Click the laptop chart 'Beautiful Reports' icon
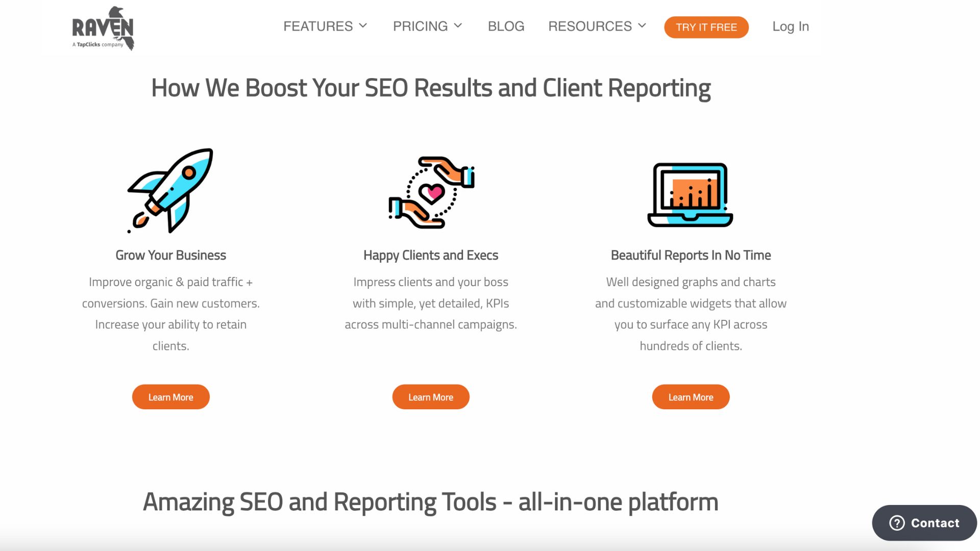The image size is (980, 551). (691, 193)
